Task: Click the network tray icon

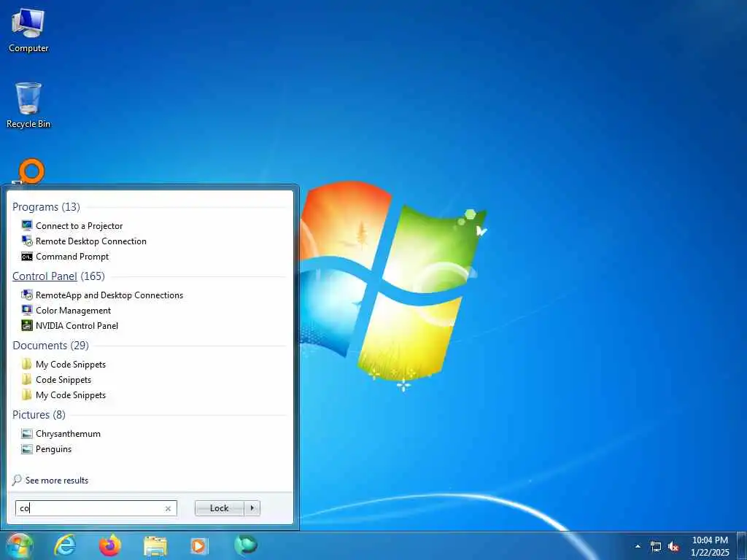Action: pyautogui.click(x=656, y=547)
